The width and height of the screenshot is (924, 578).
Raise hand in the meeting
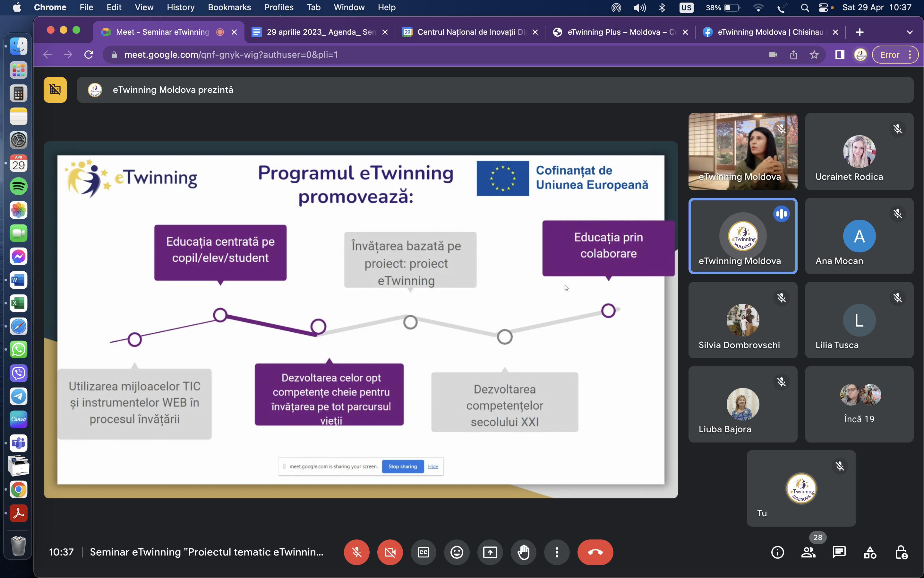(x=524, y=552)
